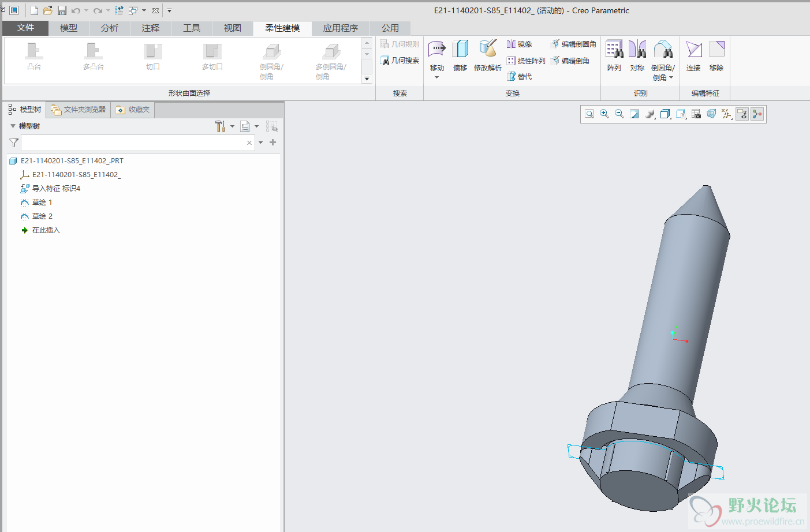Click the Refit zoom icon in view toolbar
The height and width of the screenshot is (532, 810).
[589, 114]
